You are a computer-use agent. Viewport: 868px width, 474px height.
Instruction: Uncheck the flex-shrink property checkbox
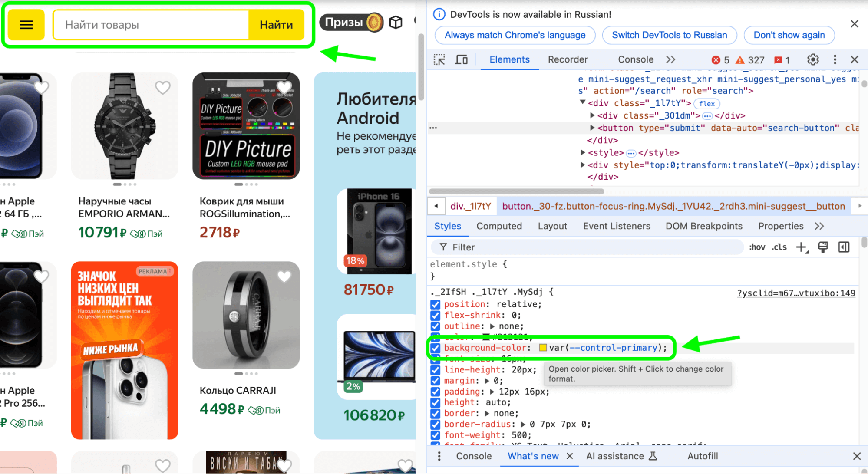coord(435,315)
